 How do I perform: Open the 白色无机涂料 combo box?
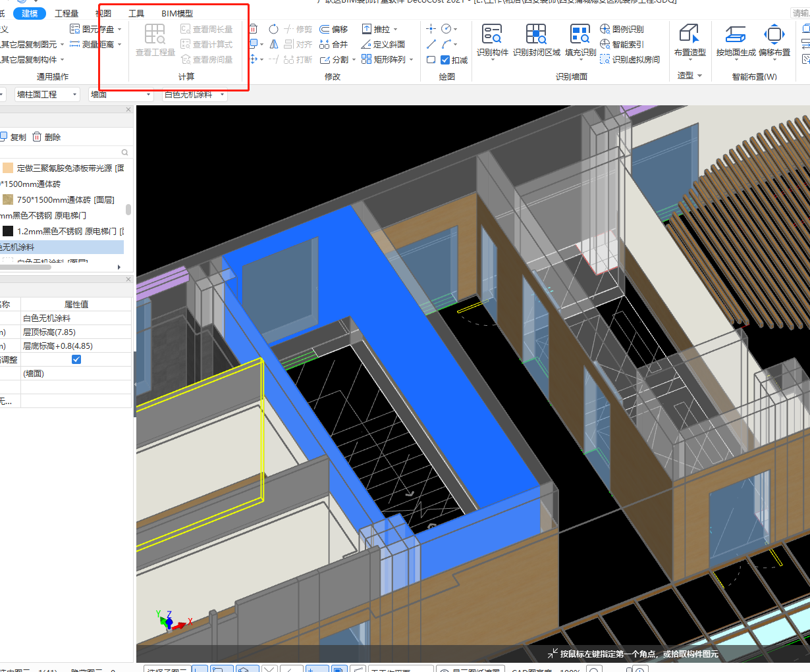pos(194,95)
